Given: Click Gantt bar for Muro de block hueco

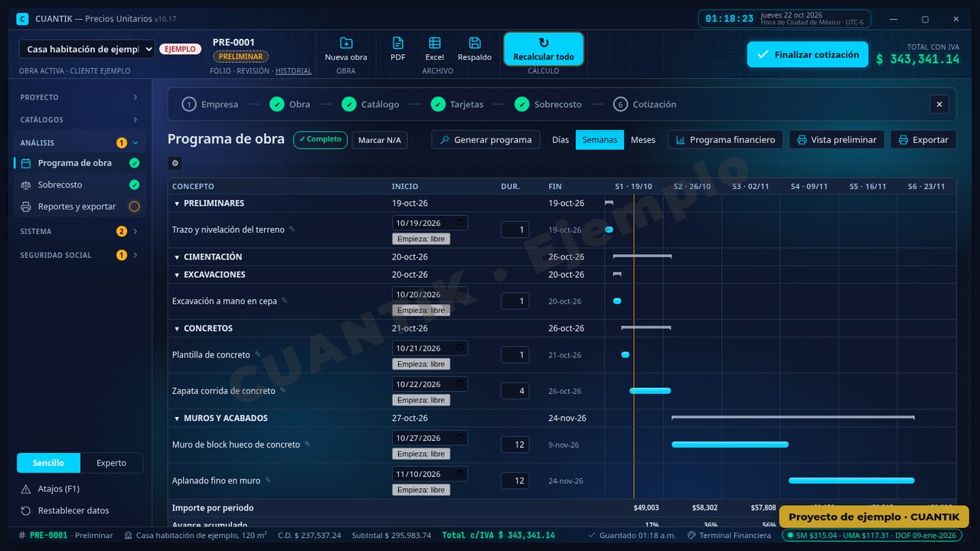Looking at the screenshot, I should click(x=730, y=445).
